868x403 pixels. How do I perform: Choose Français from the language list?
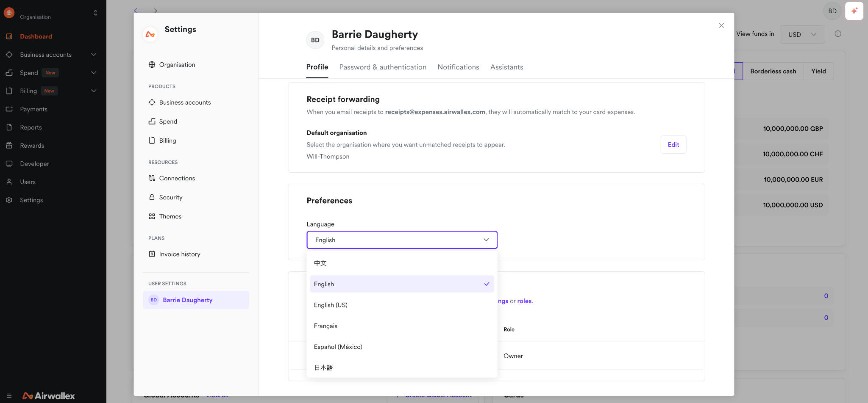402,326
